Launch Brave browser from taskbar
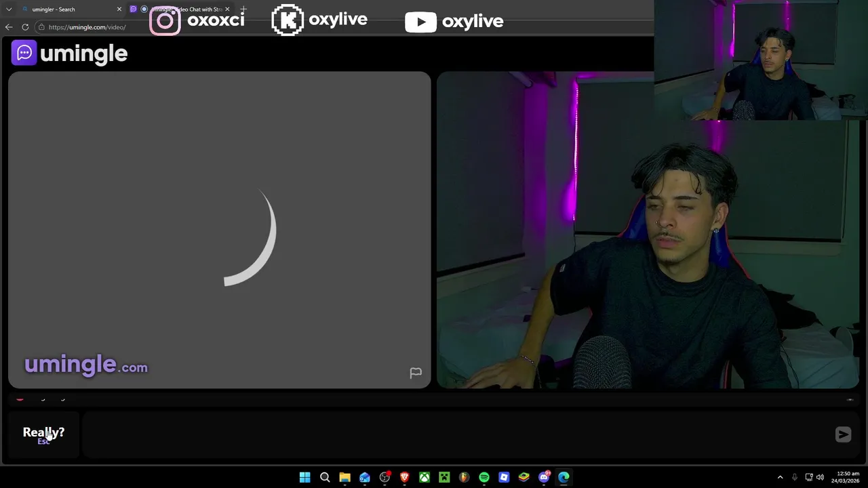The width and height of the screenshot is (868, 488). 404,477
